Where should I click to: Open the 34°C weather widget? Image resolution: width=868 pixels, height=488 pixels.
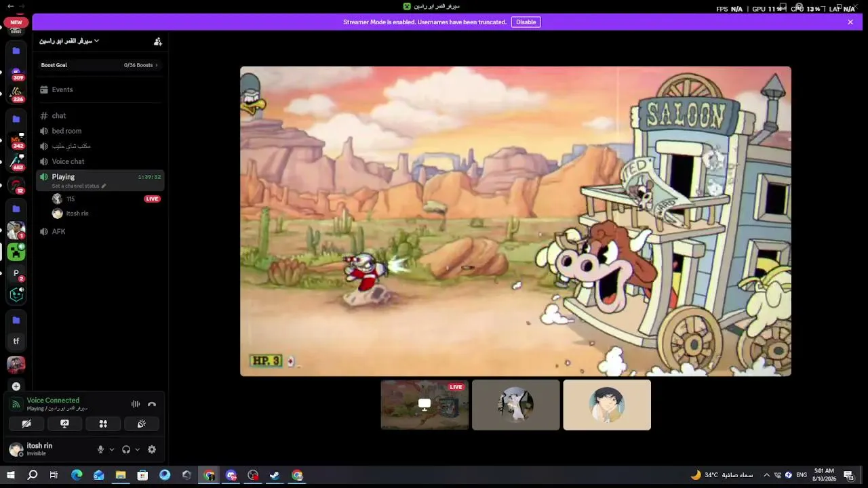tap(722, 475)
